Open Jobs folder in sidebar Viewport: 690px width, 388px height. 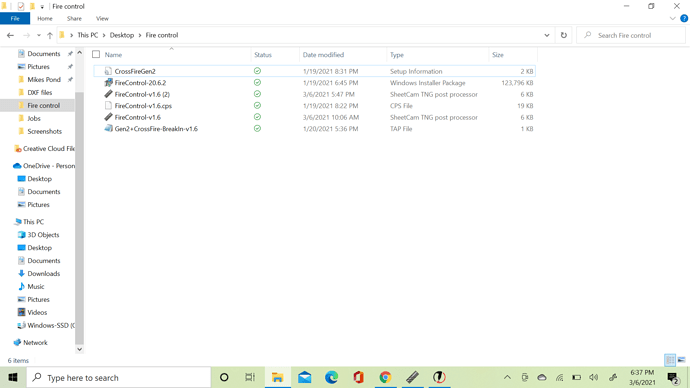(x=34, y=118)
